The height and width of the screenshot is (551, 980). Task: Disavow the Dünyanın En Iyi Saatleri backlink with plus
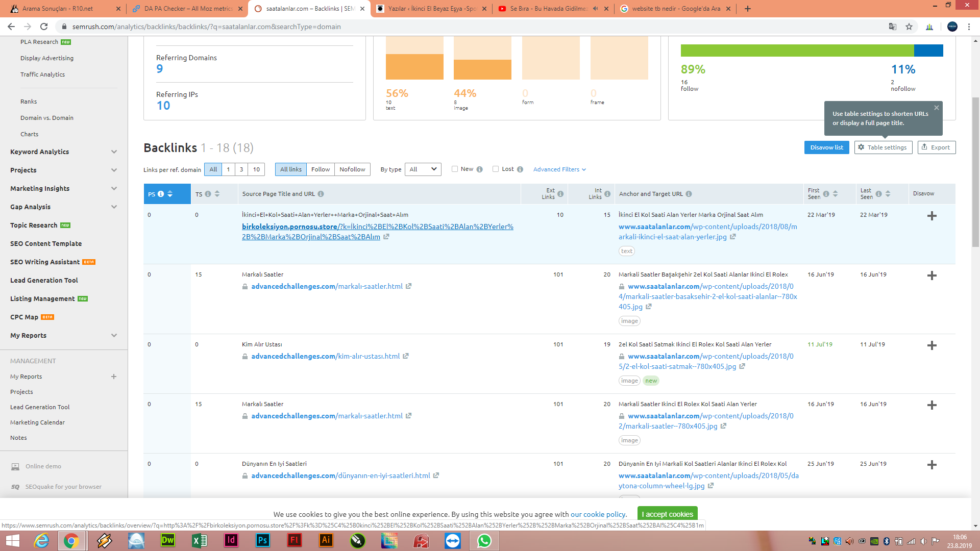(932, 465)
